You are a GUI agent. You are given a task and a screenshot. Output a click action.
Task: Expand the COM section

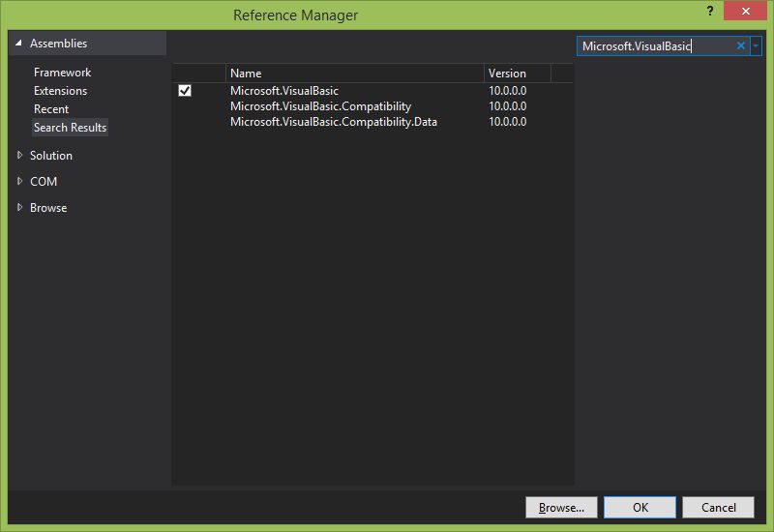(x=19, y=181)
